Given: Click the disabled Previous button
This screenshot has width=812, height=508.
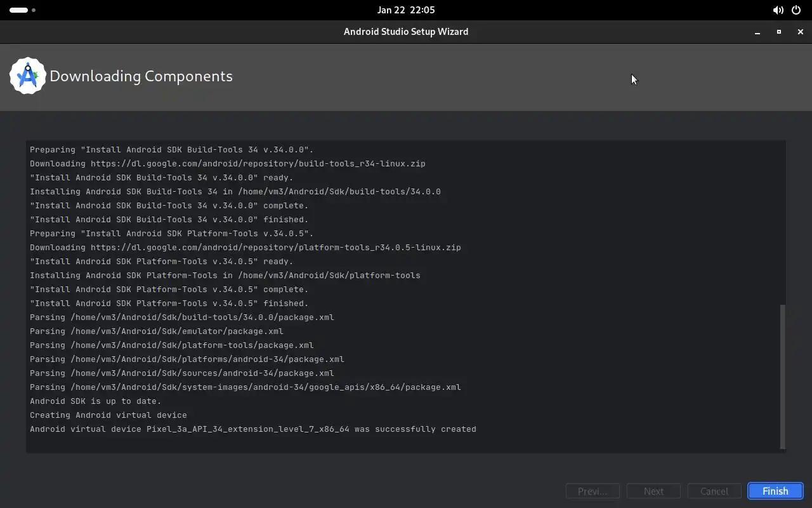Looking at the screenshot, I should (x=593, y=491).
